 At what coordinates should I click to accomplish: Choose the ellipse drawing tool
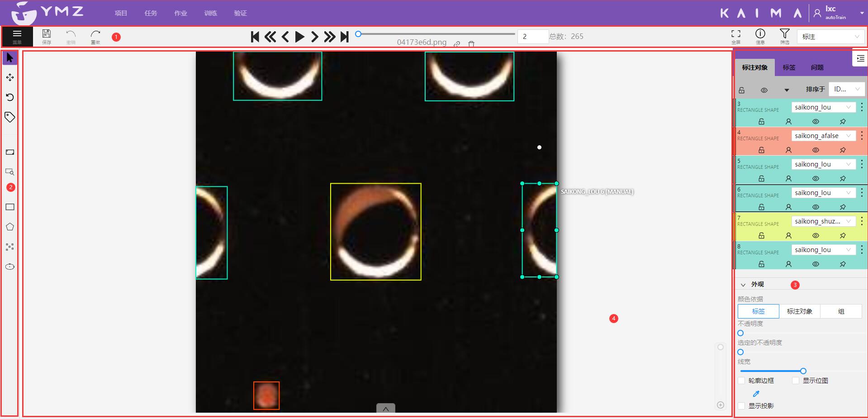click(9, 267)
